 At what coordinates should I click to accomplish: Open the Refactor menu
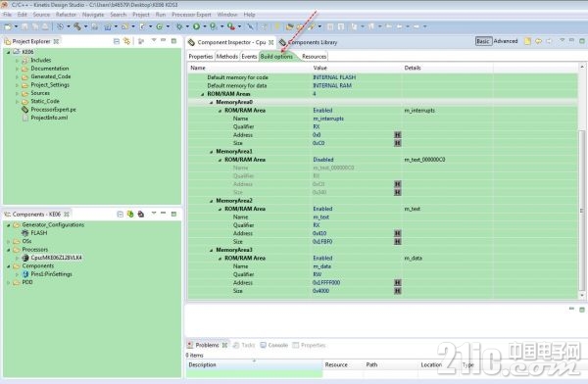click(x=66, y=15)
